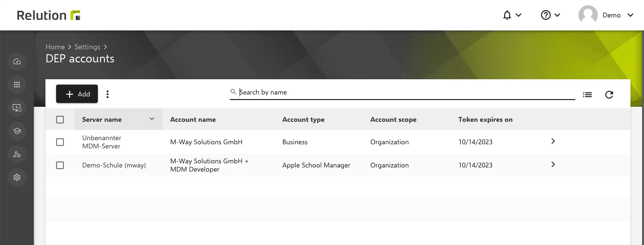Screen dimensions: 644x245
Task: Expand the help question mark dropdown
Action: coord(550,15)
